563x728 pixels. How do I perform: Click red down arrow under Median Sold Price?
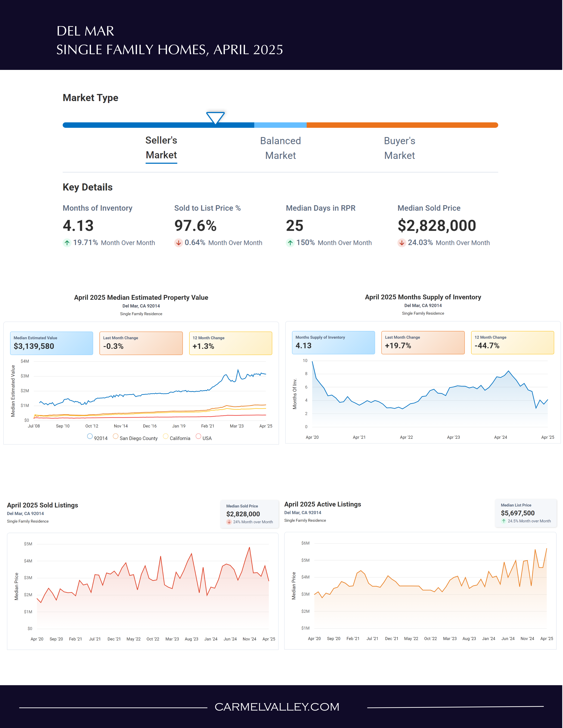(x=402, y=243)
